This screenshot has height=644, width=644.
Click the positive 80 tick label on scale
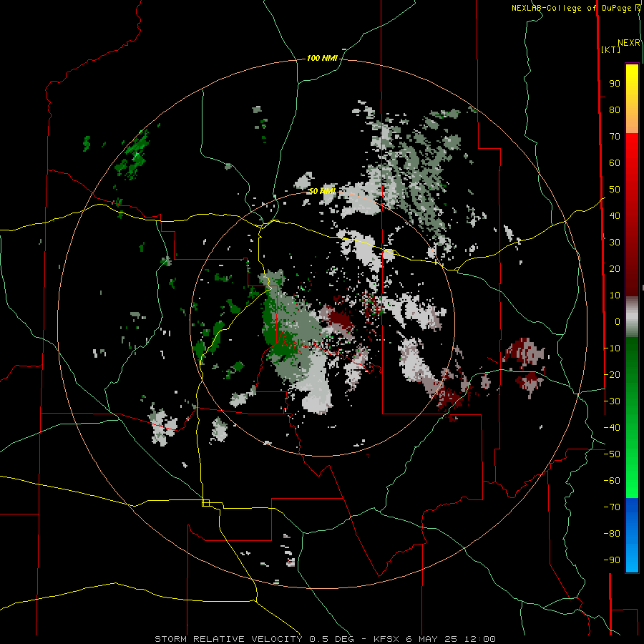click(615, 110)
